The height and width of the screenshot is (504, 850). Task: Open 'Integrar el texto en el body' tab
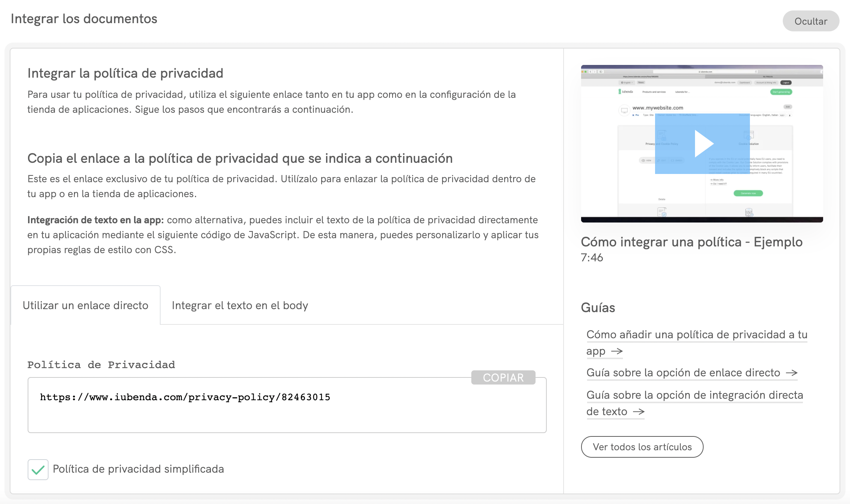[x=240, y=305]
